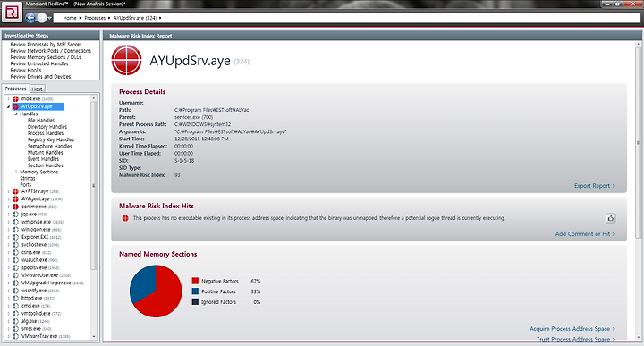Click the icon next to winlogon.exe
Viewport: 644px width, 346px height.
coord(15,230)
